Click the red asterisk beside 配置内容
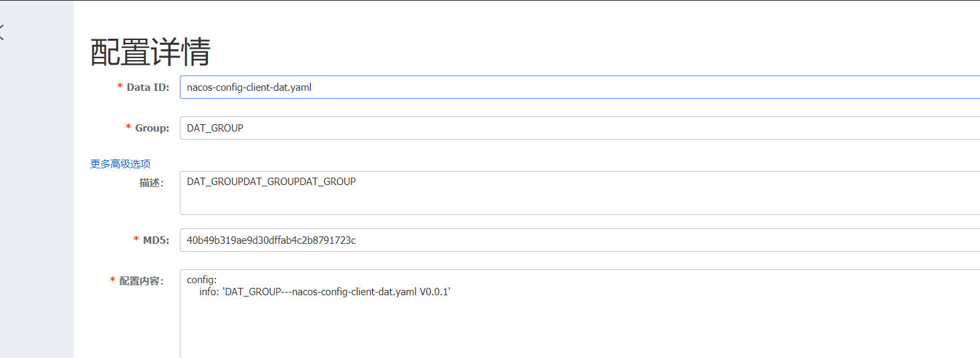 coord(112,281)
